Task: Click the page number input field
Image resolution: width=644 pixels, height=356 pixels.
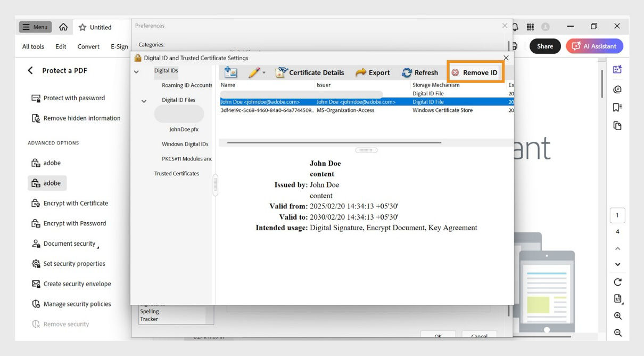Action: click(617, 215)
